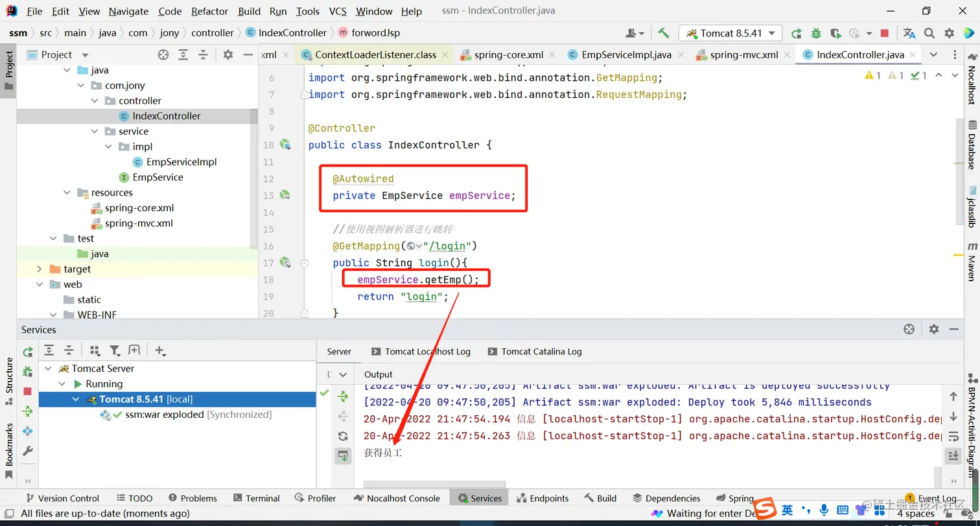Open the Terminal tool window button
The width and height of the screenshot is (980, 526).
[x=257, y=498]
